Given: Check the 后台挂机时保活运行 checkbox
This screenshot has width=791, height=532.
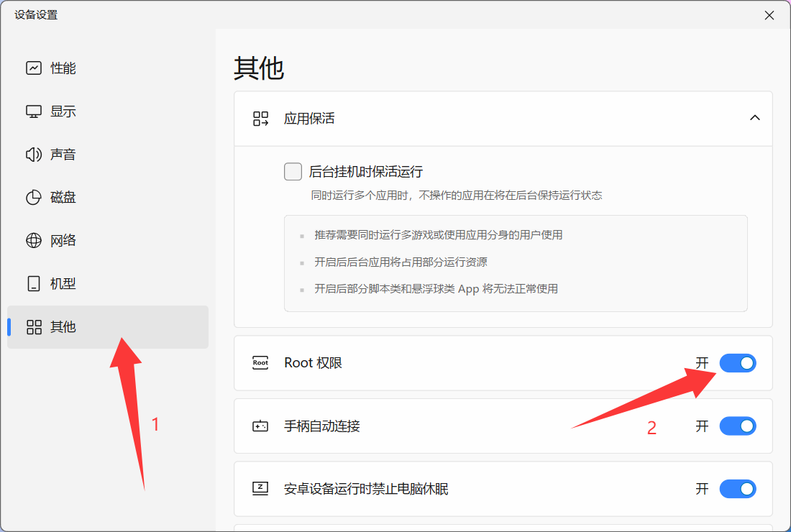Looking at the screenshot, I should [293, 171].
